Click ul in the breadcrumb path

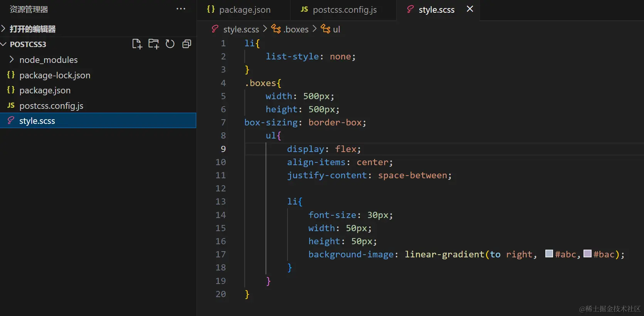[x=336, y=29]
